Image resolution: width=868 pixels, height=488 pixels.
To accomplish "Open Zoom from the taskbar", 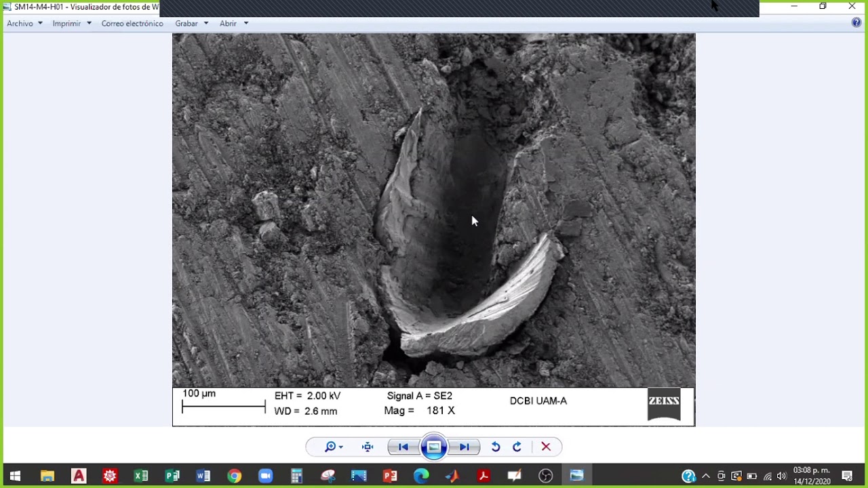I will [266, 476].
